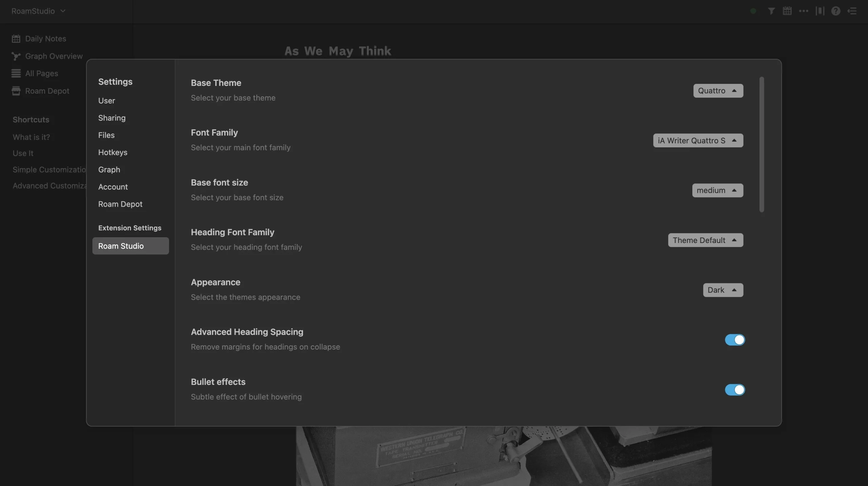
Task: Select the Hotkeys settings tab
Action: coord(113,152)
